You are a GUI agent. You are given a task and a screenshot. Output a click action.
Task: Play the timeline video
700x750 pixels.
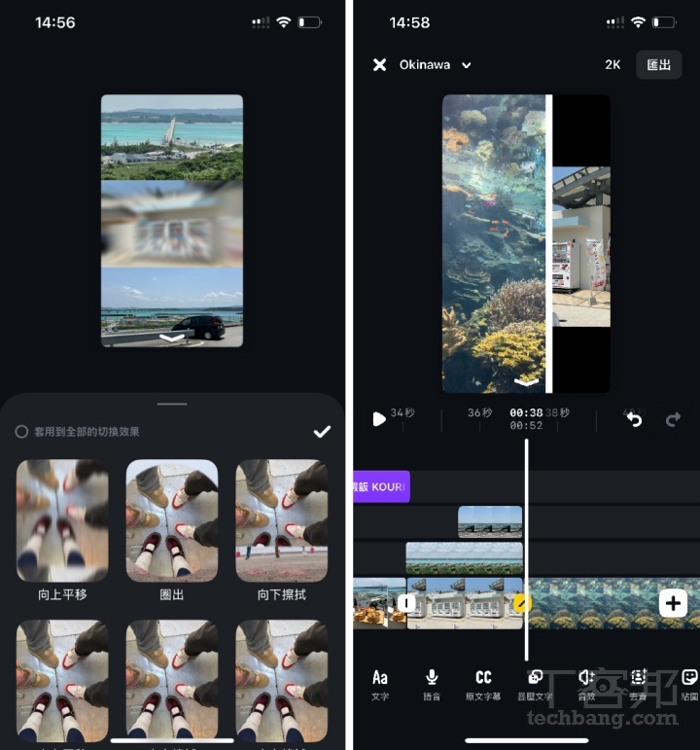click(378, 419)
